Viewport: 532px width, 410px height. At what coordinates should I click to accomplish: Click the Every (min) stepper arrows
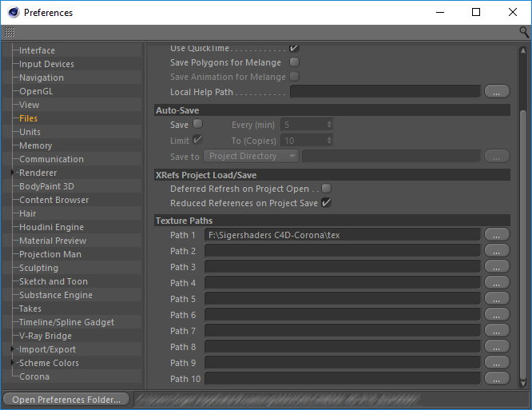[x=329, y=125]
